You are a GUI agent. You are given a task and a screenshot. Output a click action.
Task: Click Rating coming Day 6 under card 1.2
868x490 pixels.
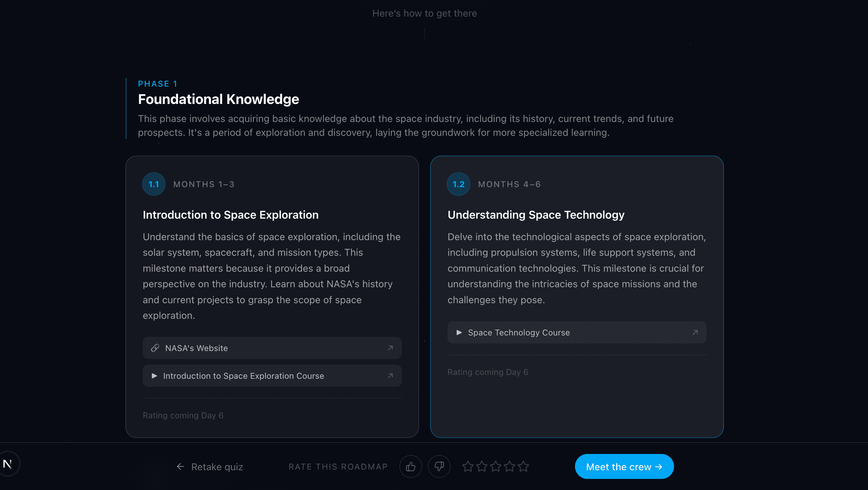pyautogui.click(x=488, y=372)
